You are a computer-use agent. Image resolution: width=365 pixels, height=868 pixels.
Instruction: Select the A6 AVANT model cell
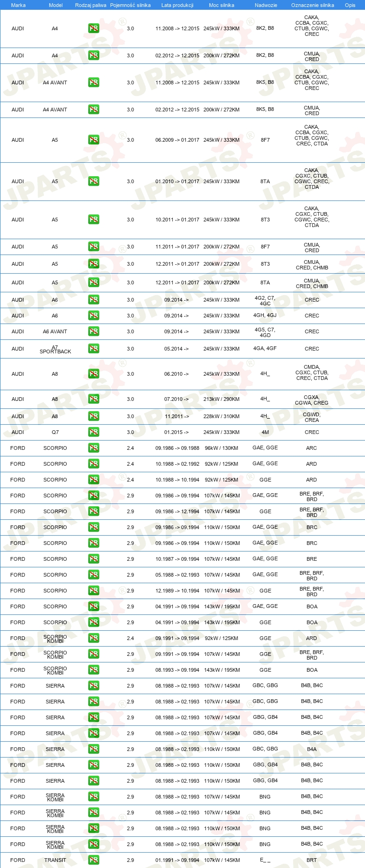[55, 331]
